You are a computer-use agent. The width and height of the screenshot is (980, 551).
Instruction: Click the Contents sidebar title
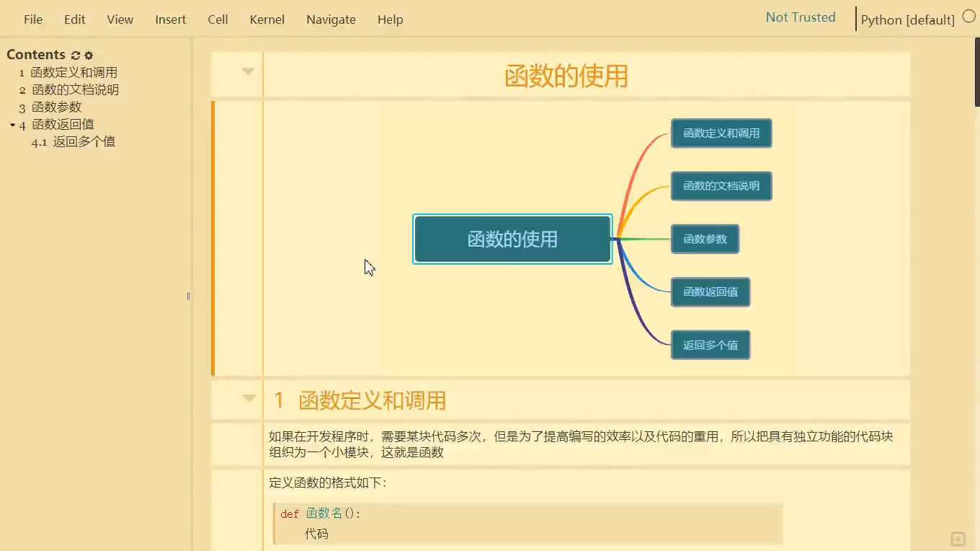[36, 55]
